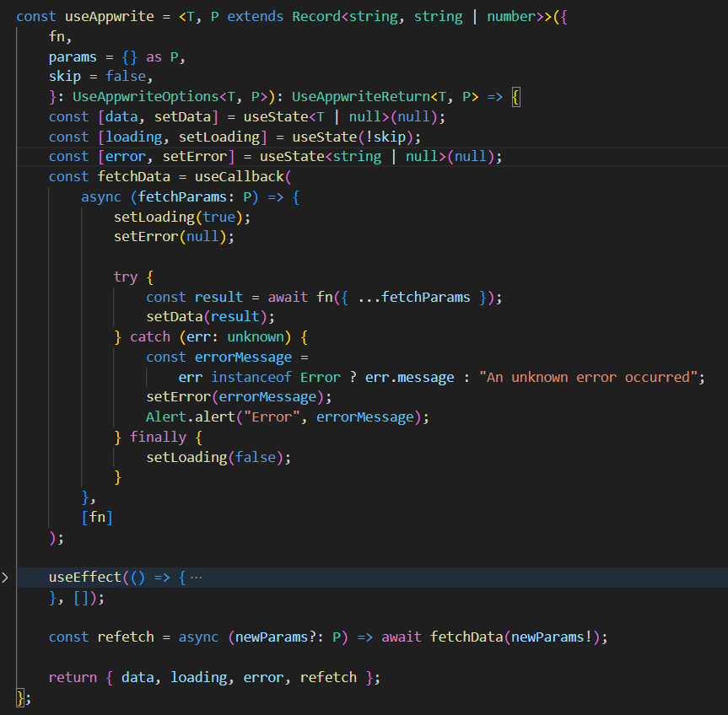Click the try keyword

pyautogui.click(x=126, y=277)
